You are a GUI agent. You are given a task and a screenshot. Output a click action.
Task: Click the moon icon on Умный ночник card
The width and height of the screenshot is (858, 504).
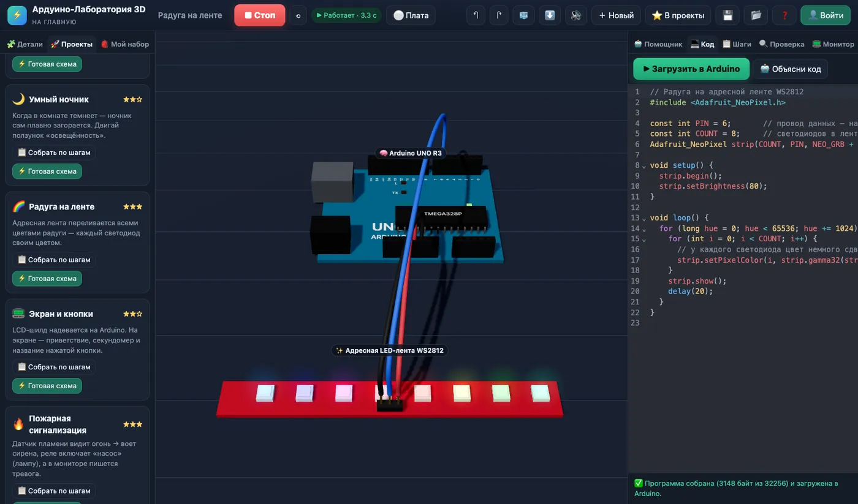[x=18, y=99]
